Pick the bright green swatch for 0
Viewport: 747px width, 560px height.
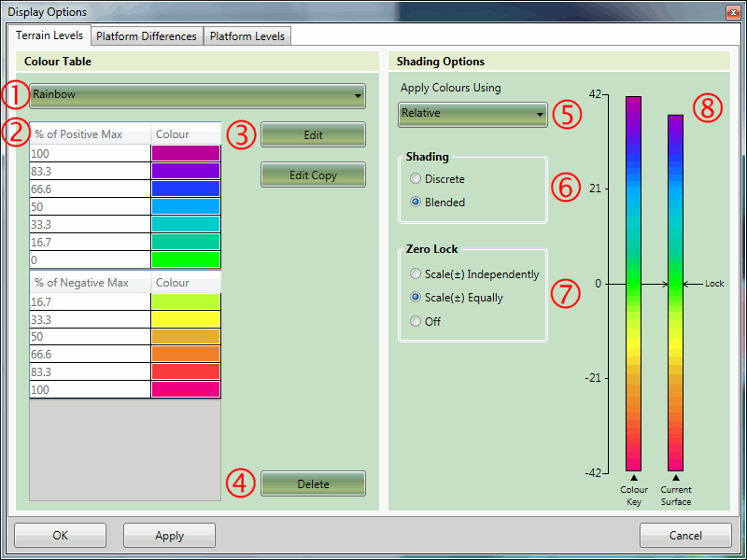186,259
